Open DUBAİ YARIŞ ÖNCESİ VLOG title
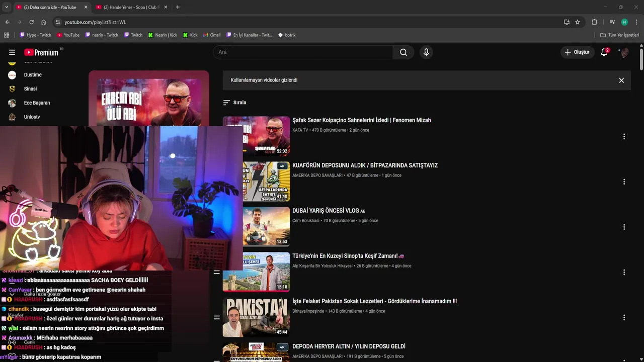This screenshot has height=362, width=644. (x=329, y=211)
